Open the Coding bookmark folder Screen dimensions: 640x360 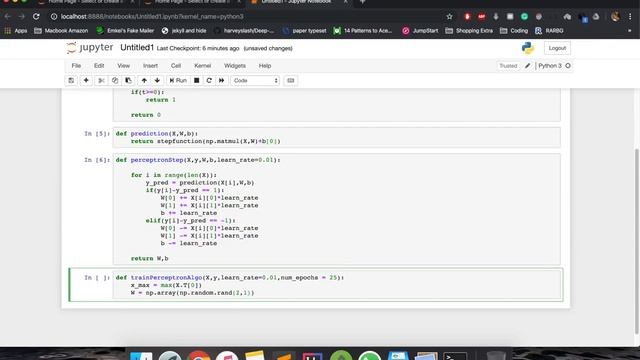pos(514,31)
